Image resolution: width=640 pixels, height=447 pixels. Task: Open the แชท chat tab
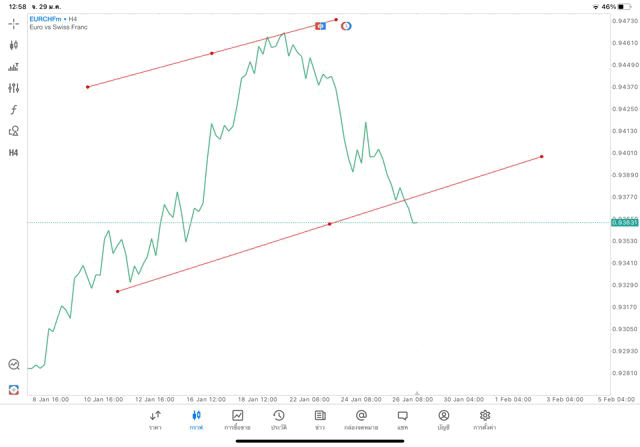[x=402, y=419]
